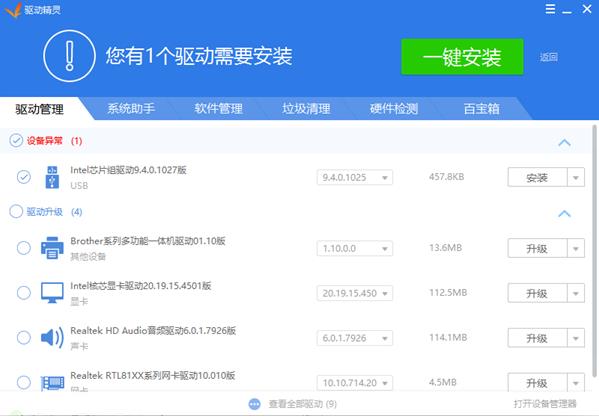Image resolution: width=599 pixels, height=416 pixels.
Task: Click the Realtek HD Audio音频驱动6.0.1.7926版 name
Action: click(153, 330)
